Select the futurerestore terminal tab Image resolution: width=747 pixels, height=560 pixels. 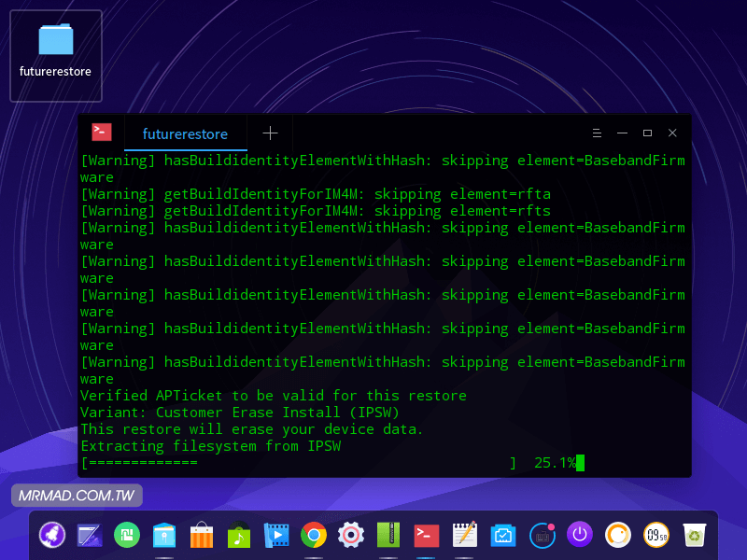tap(185, 133)
